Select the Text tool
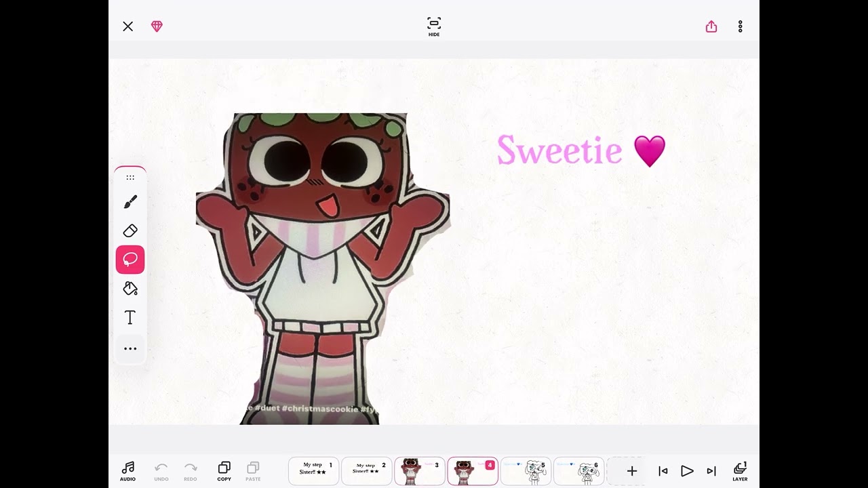 coord(130,317)
